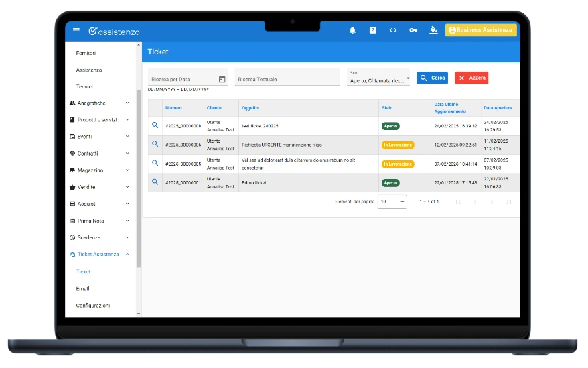Open the Stati filter dropdown
The width and height of the screenshot is (588, 368).
tap(379, 78)
